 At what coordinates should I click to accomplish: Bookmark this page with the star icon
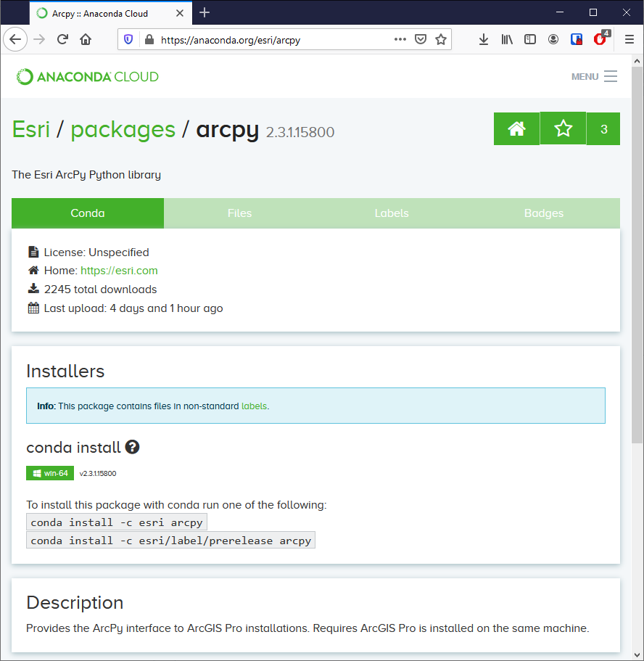[x=441, y=40]
